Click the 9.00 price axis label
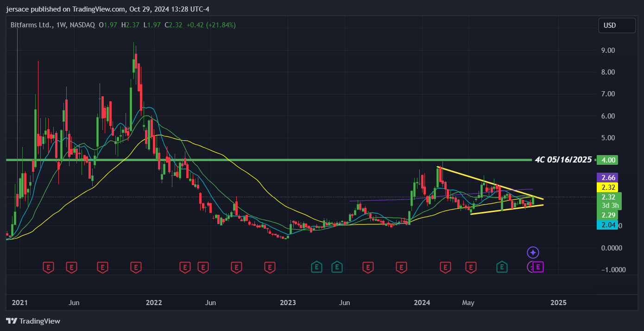Screen dimensions: 644x331 608,50
